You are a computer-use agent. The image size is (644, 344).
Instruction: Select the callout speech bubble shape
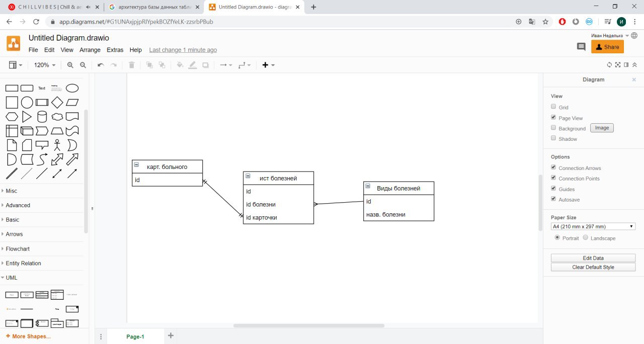pyautogui.click(x=42, y=145)
